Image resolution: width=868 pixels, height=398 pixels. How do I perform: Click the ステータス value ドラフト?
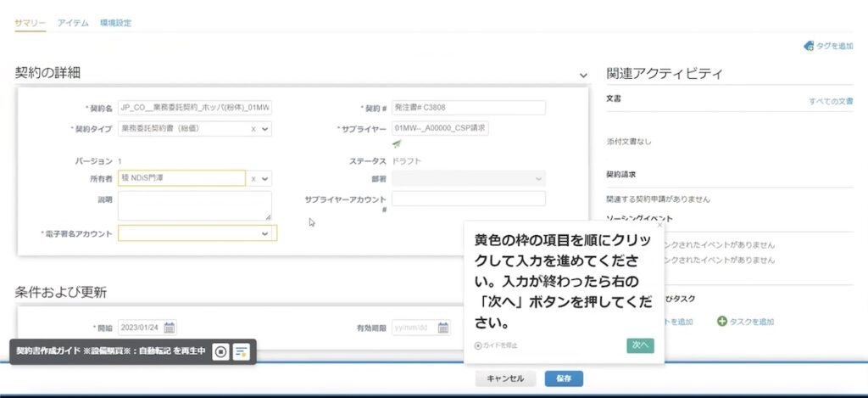407,161
